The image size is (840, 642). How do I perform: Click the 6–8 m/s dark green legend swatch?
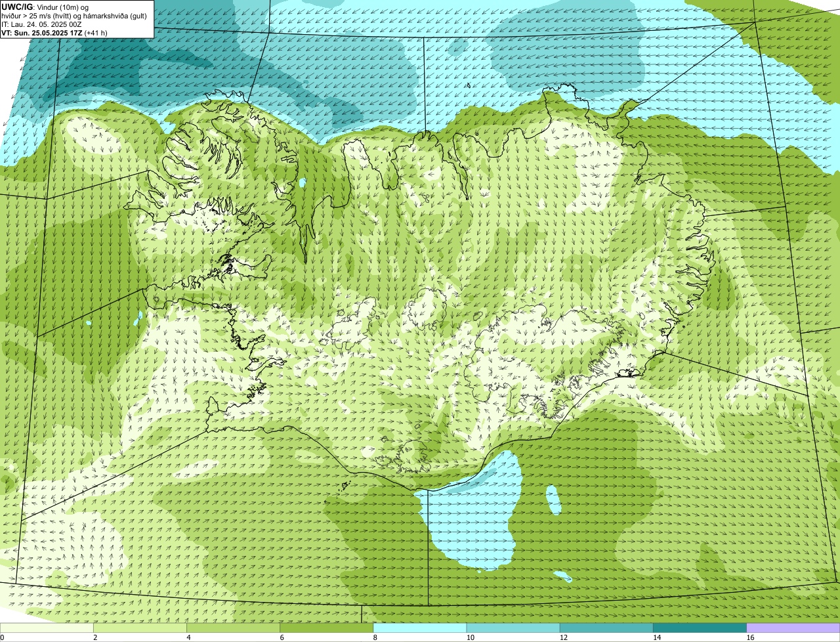327,628
